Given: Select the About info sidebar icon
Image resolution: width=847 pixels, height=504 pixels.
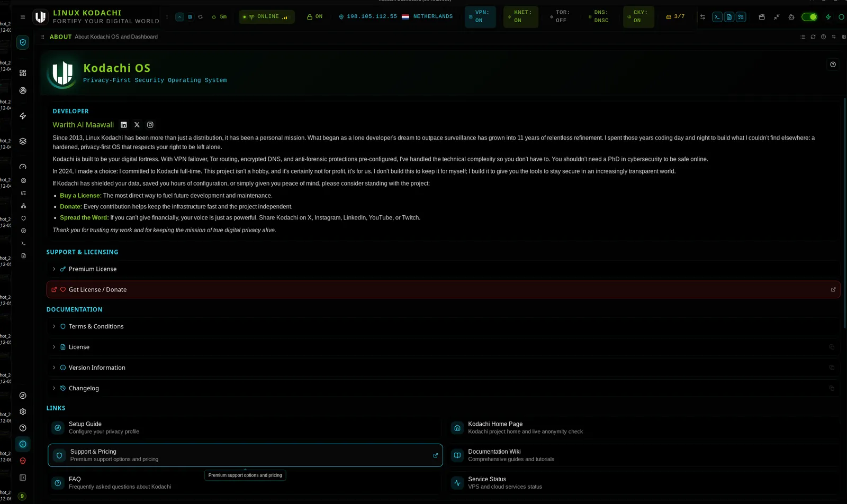Looking at the screenshot, I should click(x=23, y=444).
